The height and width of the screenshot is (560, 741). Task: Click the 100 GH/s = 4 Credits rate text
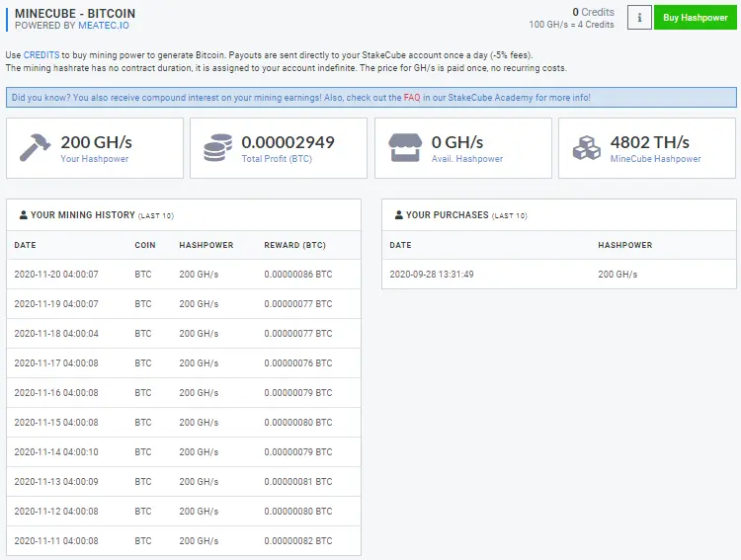pyautogui.click(x=571, y=25)
